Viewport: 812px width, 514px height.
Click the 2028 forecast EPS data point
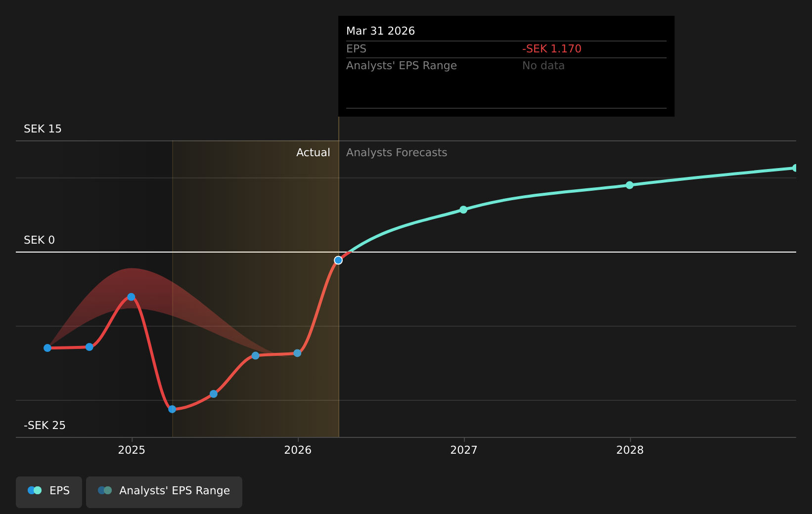pos(630,185)
